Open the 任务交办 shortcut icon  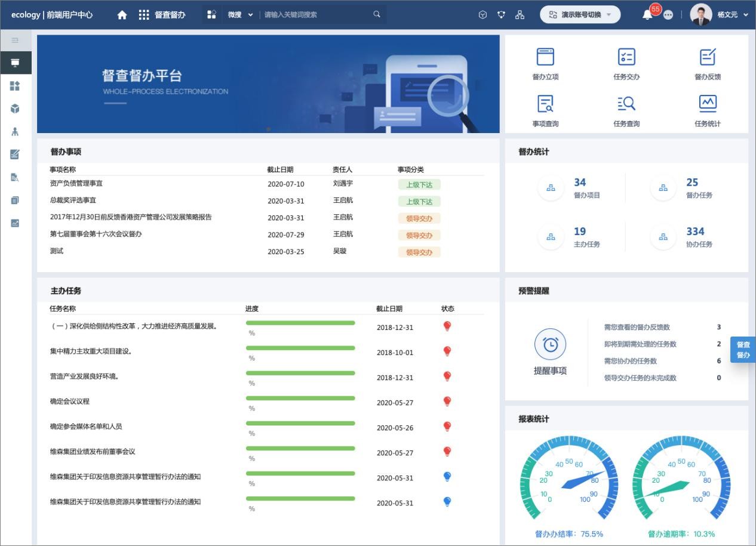tap(626, 57)
